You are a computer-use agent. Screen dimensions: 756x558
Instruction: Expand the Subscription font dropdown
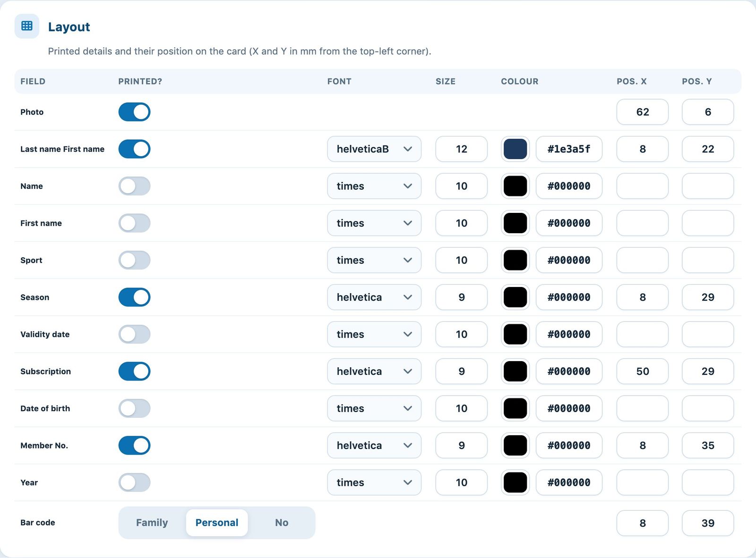tap(374, 372)
